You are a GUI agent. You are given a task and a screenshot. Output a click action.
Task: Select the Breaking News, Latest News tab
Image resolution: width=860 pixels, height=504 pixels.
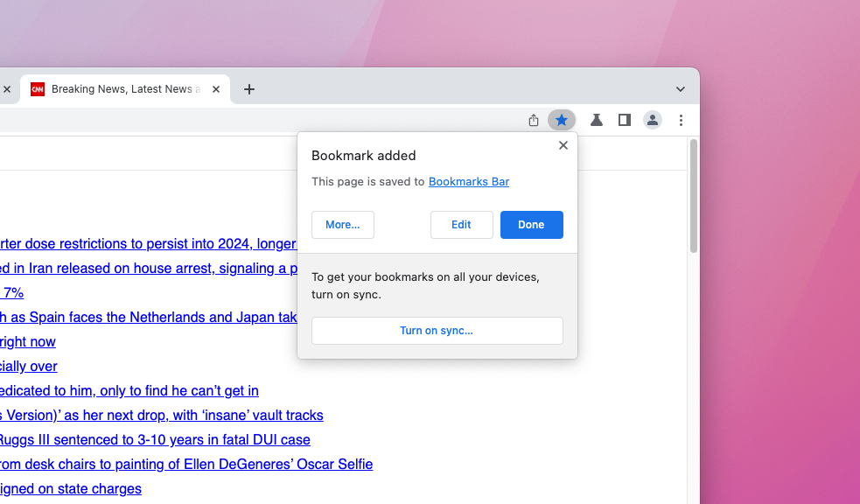click(125, 89)
